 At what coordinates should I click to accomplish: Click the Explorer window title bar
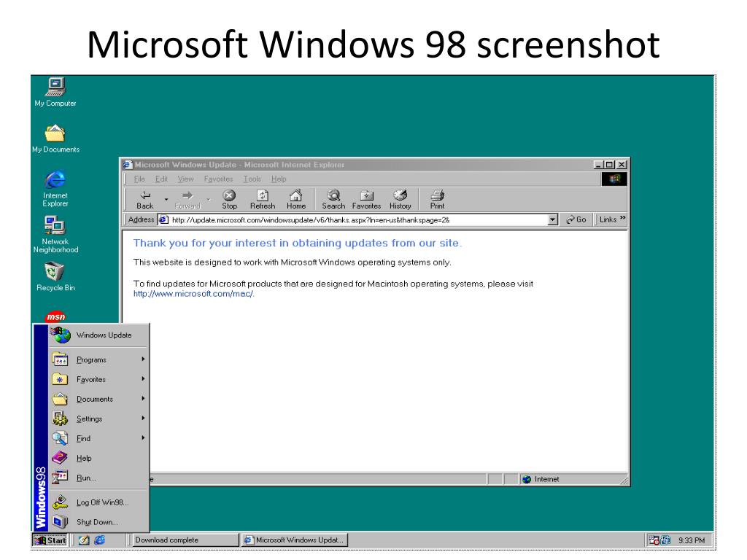(357, 165)
